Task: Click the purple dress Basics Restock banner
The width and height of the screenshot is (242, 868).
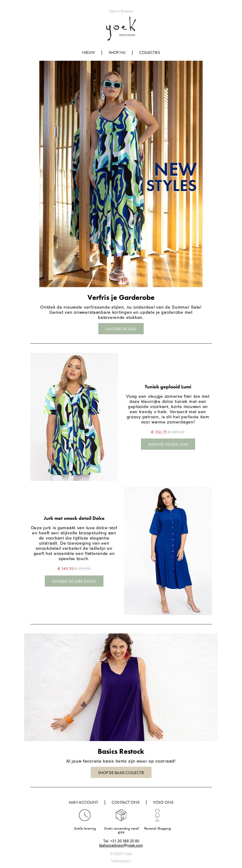Action: (x=121, y=687)
